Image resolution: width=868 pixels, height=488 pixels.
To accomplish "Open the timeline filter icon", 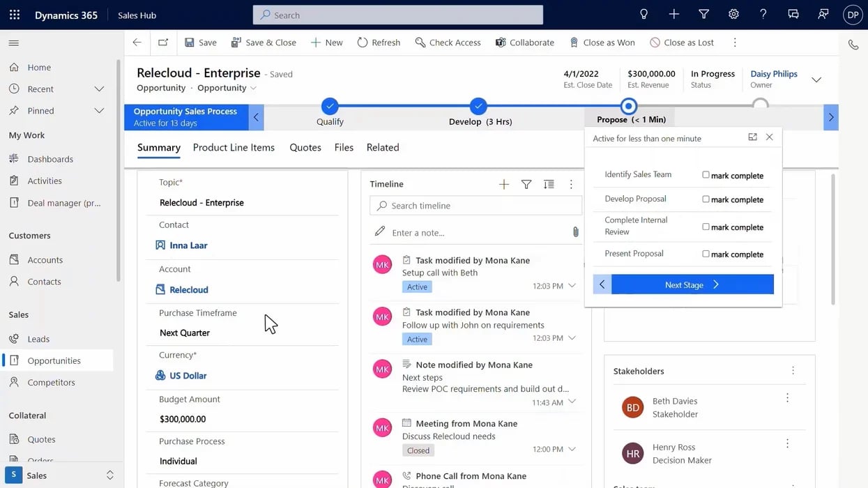I will pyautogui.click(x=526, y=184).
